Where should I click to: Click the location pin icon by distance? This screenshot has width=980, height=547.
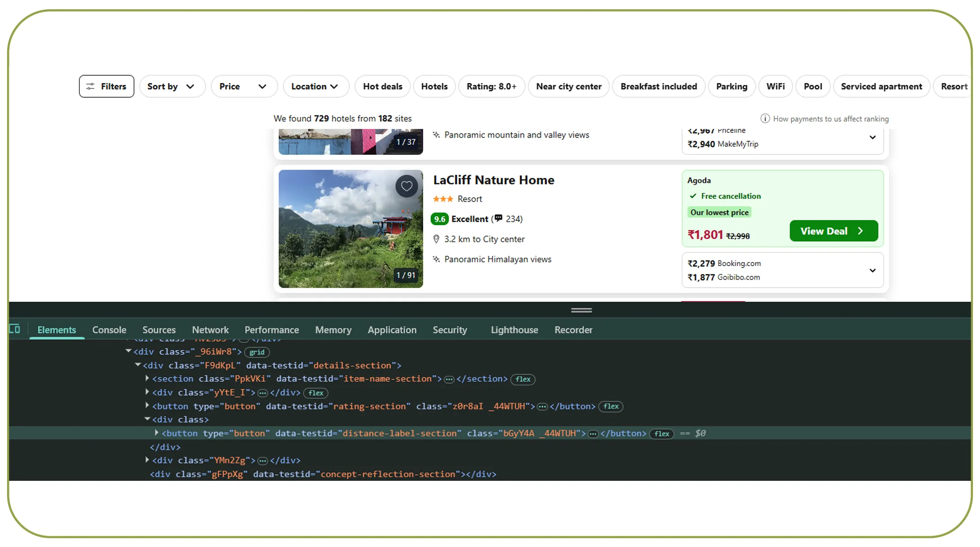click(436, 239)
